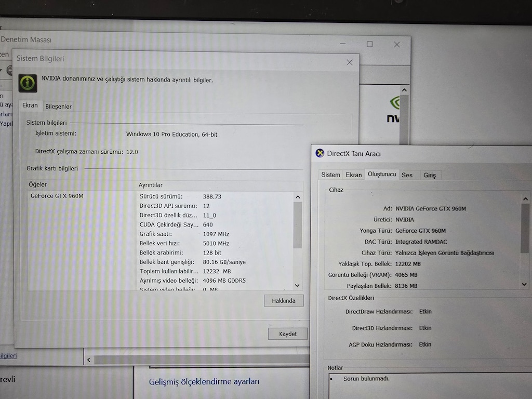Click scrollbar thumb in DirectX Cihaz panel

click(x=525, y=228)
